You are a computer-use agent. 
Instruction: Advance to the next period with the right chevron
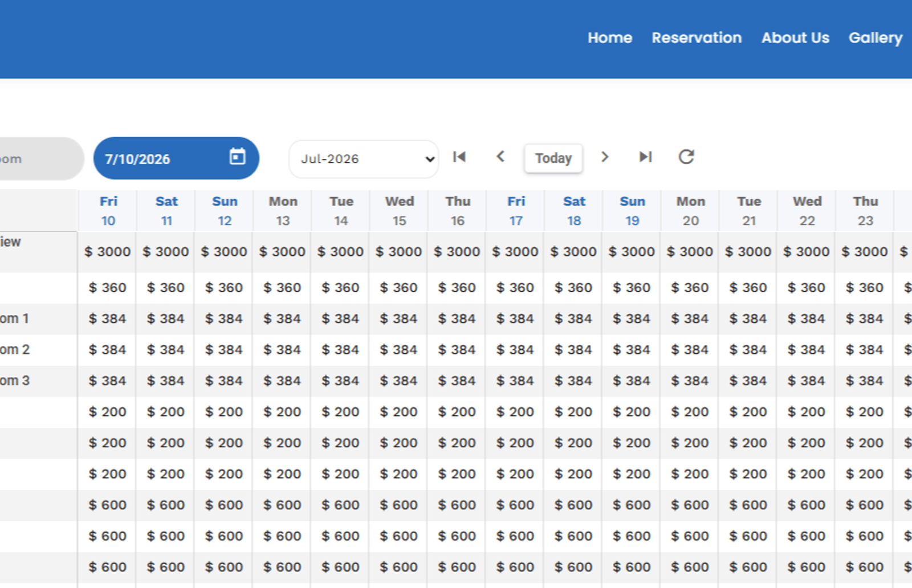pos(605,157)
